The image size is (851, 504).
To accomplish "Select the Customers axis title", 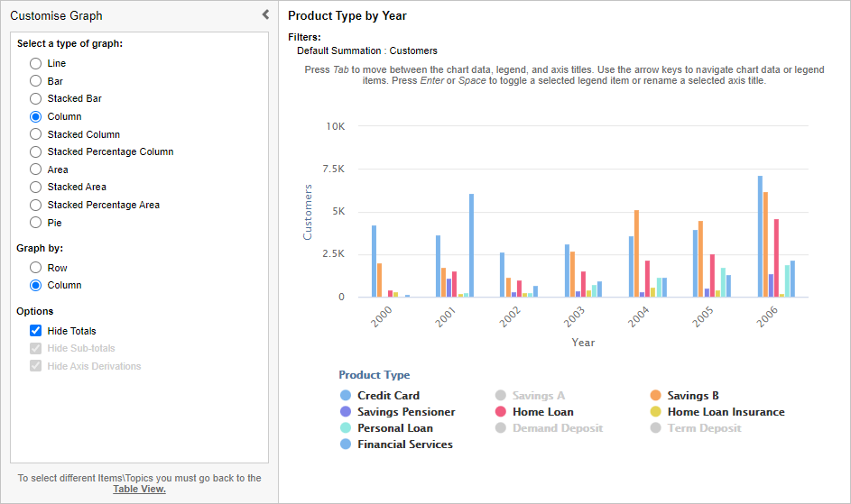I will pos(308,212).
